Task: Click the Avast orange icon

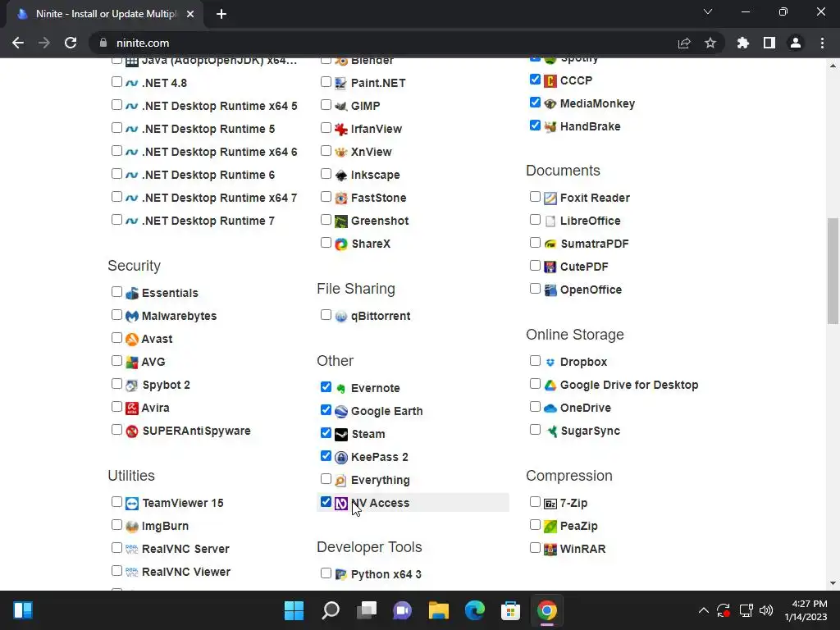Action: [132, 339]
